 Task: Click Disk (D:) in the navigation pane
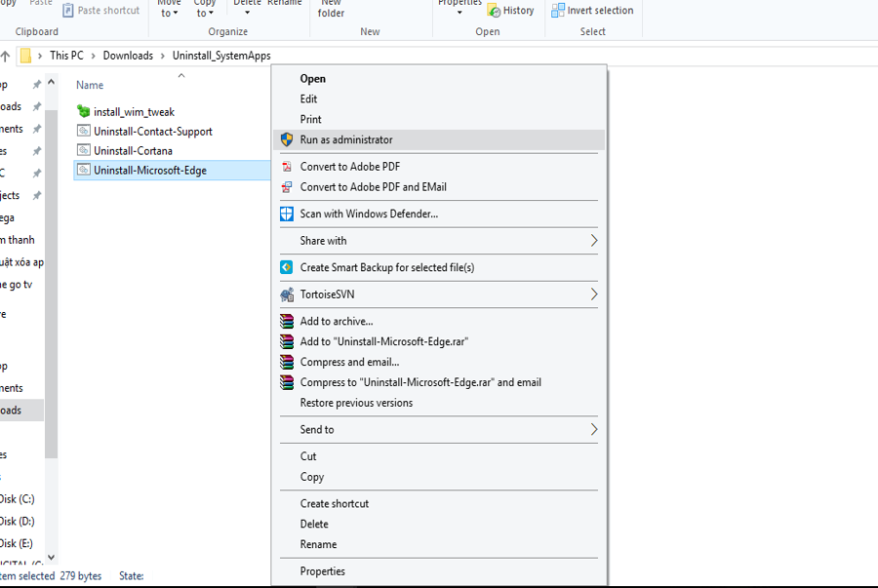pyautogui.click(x=18, y=522)
